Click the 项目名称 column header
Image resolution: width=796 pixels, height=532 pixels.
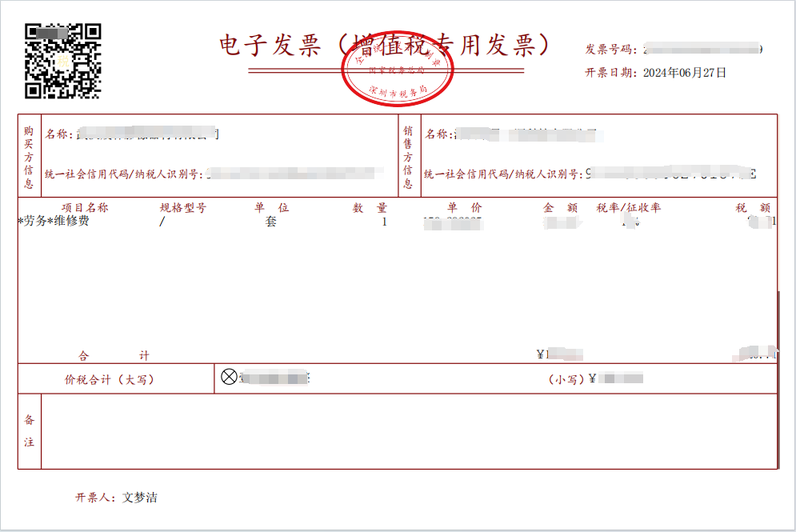[85, 208]
